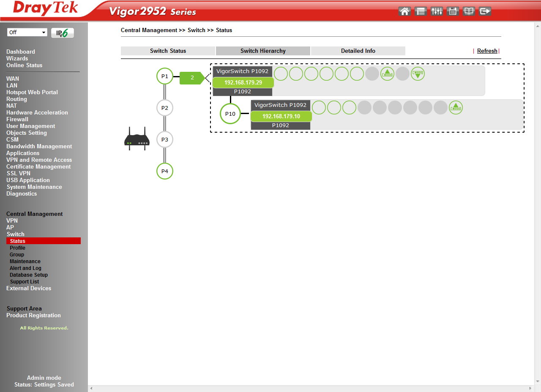541x392 pixels.
Task: Click IP address 192.168.179.29 button
Action: point(243,83)
